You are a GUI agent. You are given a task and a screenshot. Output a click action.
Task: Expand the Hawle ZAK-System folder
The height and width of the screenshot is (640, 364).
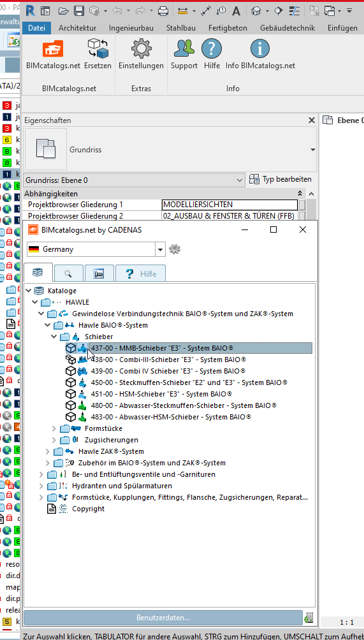coord(47,451)
